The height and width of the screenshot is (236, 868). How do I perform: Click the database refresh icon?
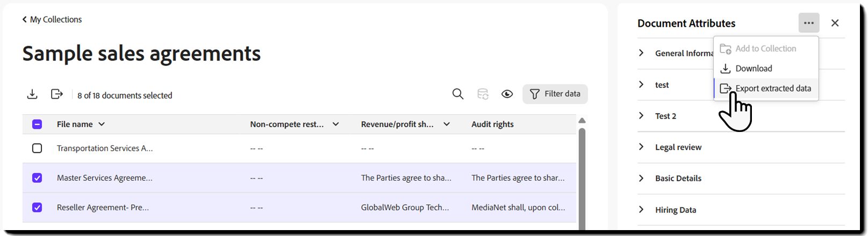483,94
